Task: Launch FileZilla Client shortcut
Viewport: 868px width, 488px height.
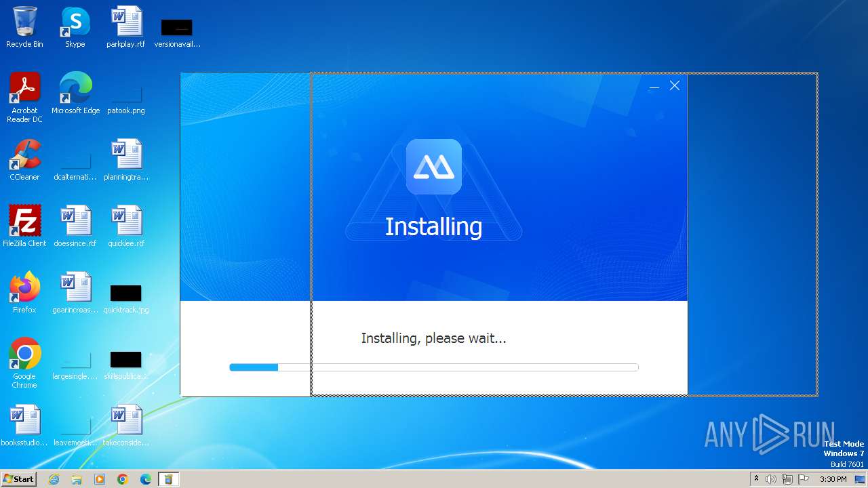Action: point(24,226)
